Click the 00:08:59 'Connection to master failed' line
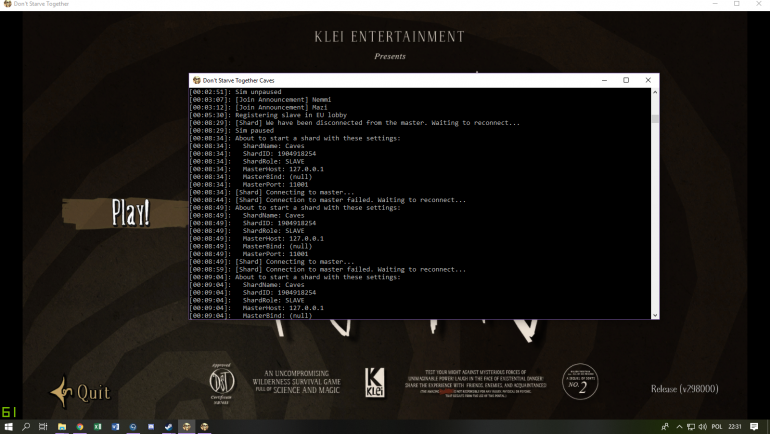 [328, 270]
